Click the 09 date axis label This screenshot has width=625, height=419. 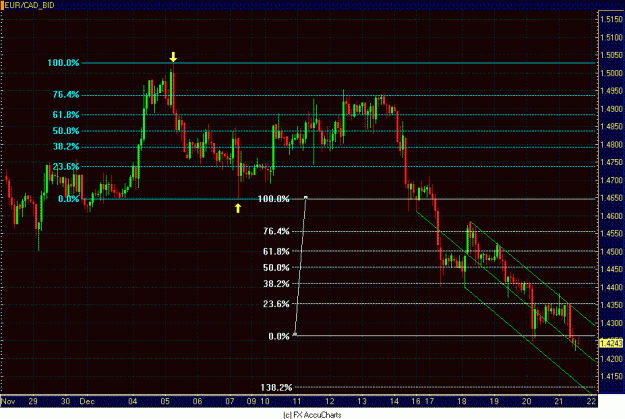251,401
